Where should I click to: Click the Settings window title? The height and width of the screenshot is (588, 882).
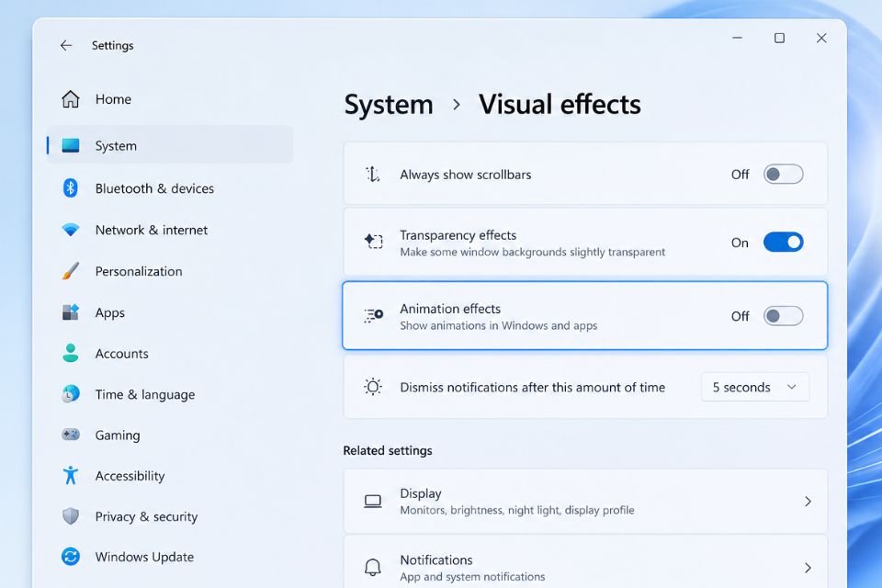[112, 45]
